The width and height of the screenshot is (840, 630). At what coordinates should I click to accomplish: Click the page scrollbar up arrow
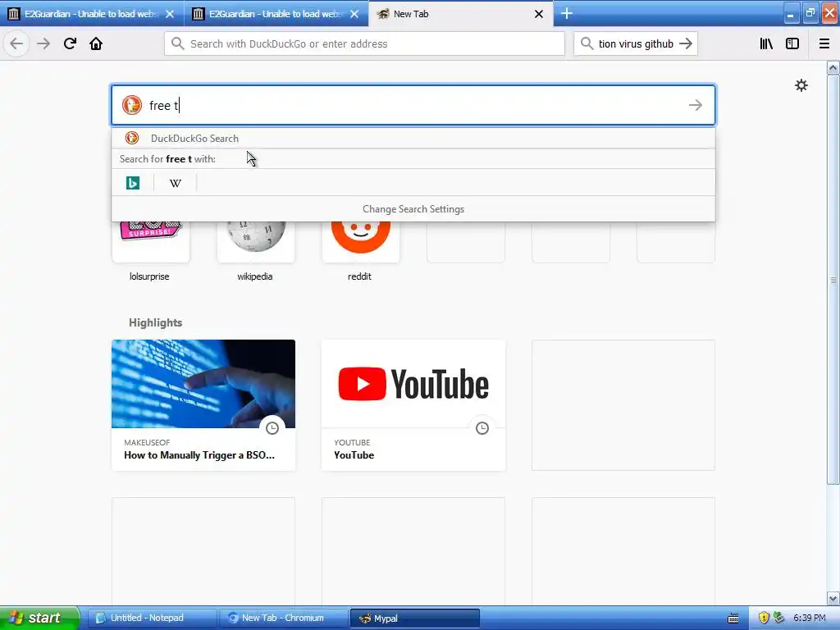pos(833,68)
